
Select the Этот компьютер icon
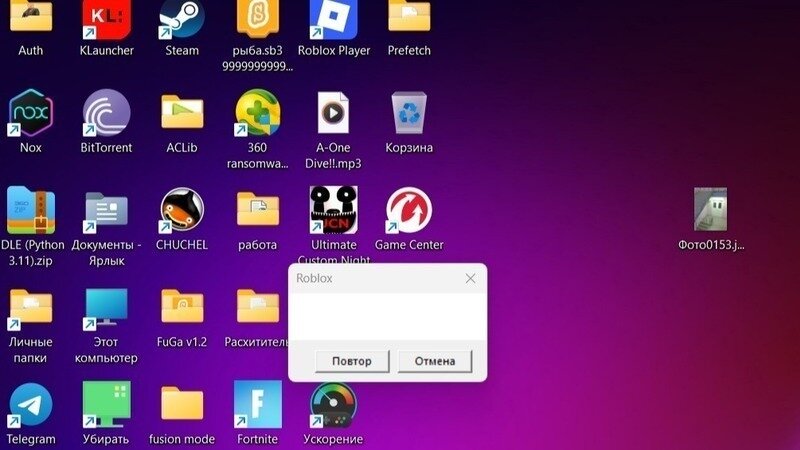click(106, 307)
